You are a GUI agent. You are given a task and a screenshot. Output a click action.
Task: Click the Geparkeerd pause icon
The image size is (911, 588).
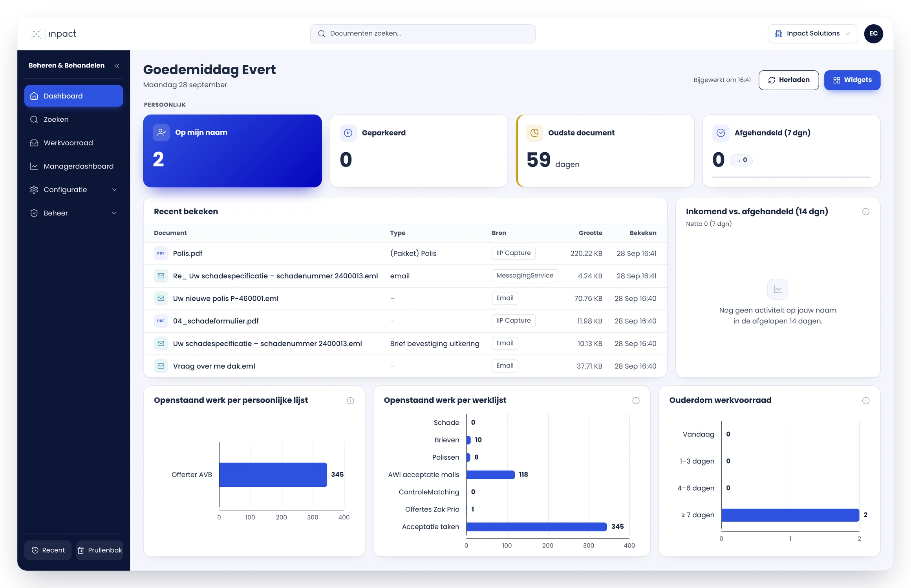[348, 133]
